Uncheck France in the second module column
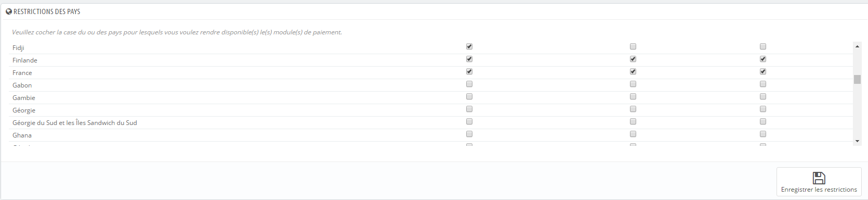This screenshot has height=200, width=868. [633, 71]
